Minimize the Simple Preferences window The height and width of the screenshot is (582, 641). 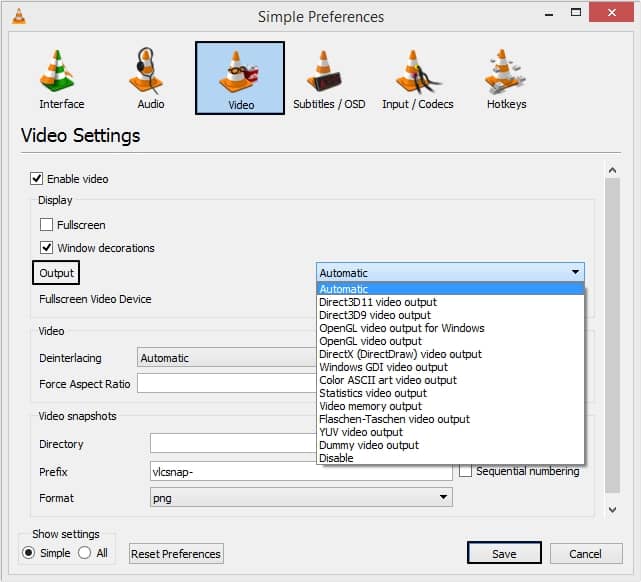point(549,13)
